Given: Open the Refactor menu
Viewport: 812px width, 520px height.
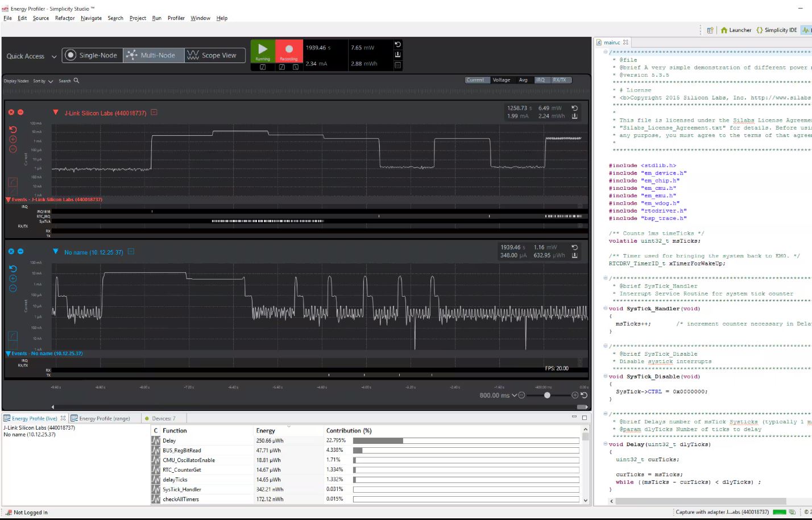Looking at the screenshot, I should click(x=65, y=18).
